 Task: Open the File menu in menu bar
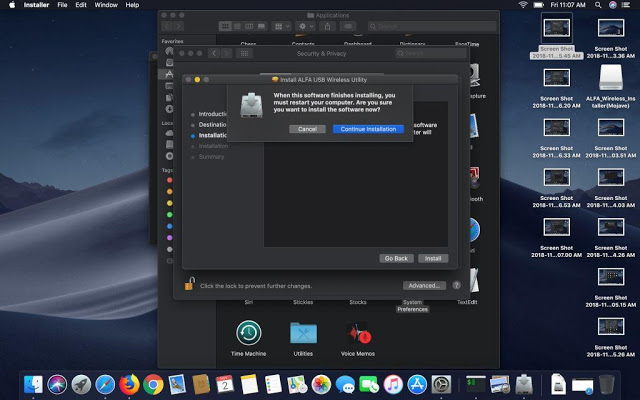63,6
